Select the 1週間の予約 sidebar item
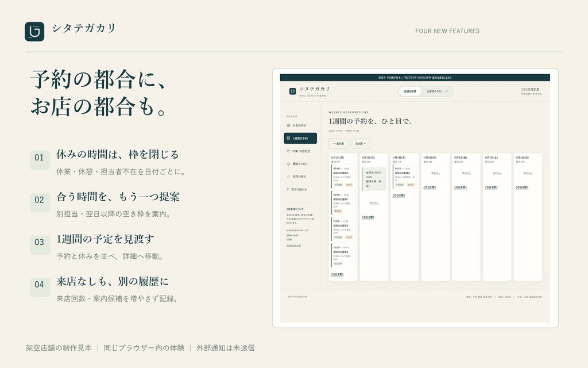 coord(300,138)
